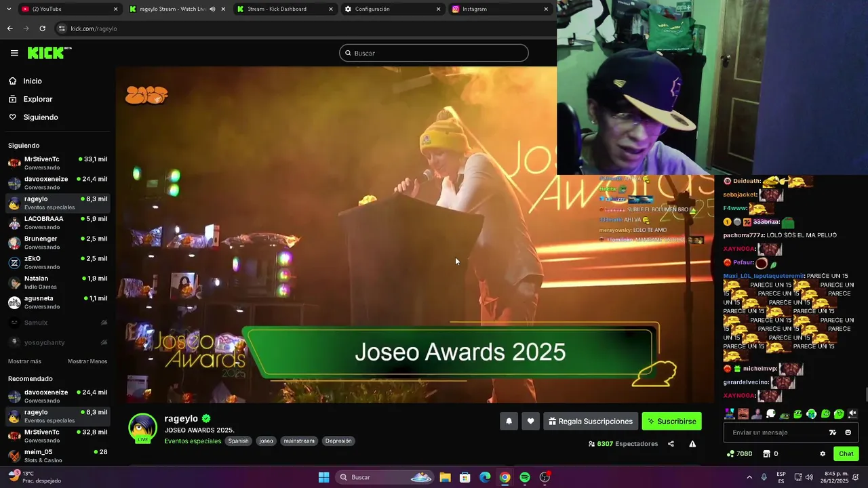Open OBS from the taskbar
Image resolution: width=868 pixels, height=488 pixels.
point(545,477)
